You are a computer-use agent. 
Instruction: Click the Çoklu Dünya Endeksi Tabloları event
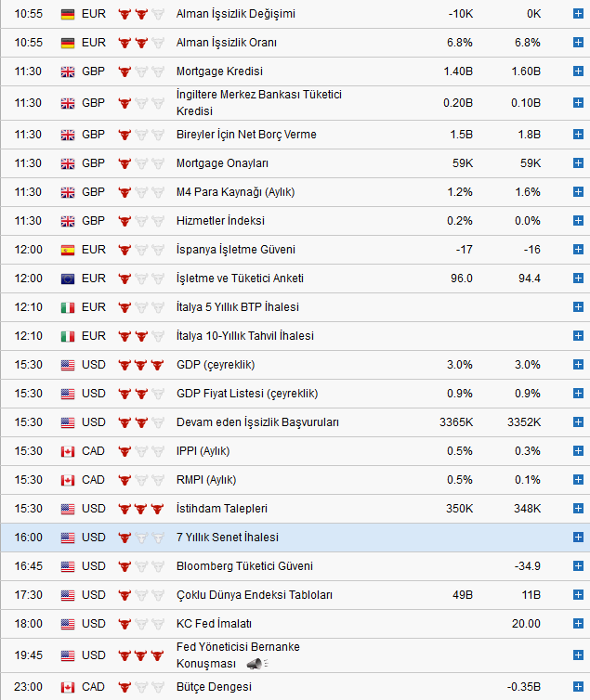tap(254, 595)
